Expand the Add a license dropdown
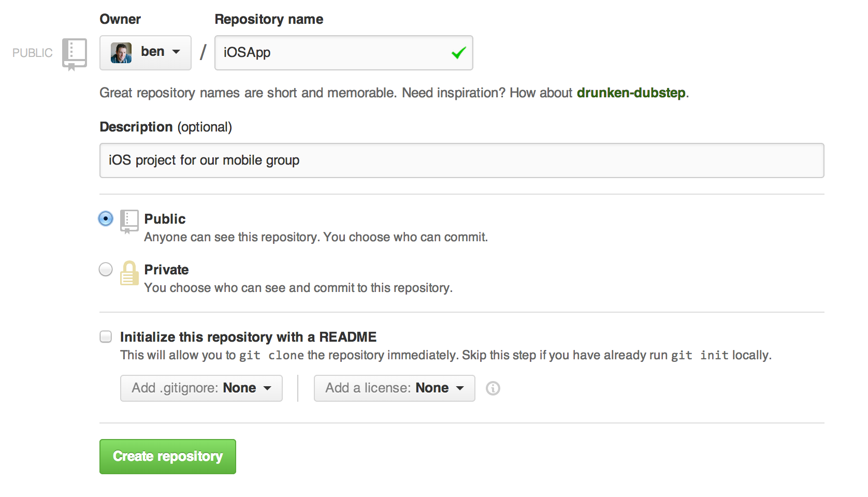 (394, 388)
